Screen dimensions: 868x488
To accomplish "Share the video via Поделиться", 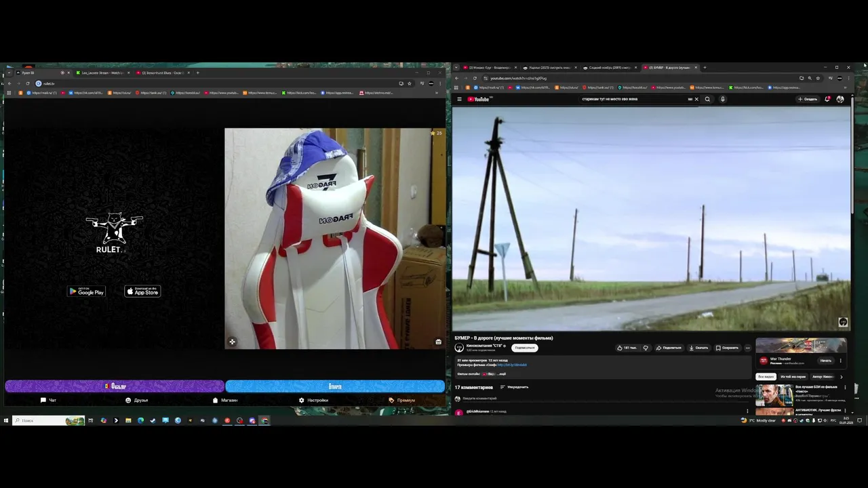I will (x=669, y=348).
